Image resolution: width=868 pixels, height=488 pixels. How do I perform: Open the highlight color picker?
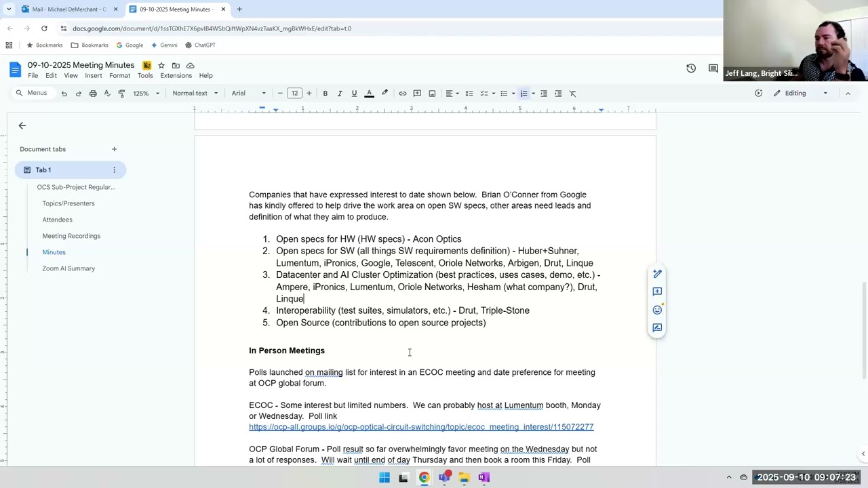pos(384,94)
